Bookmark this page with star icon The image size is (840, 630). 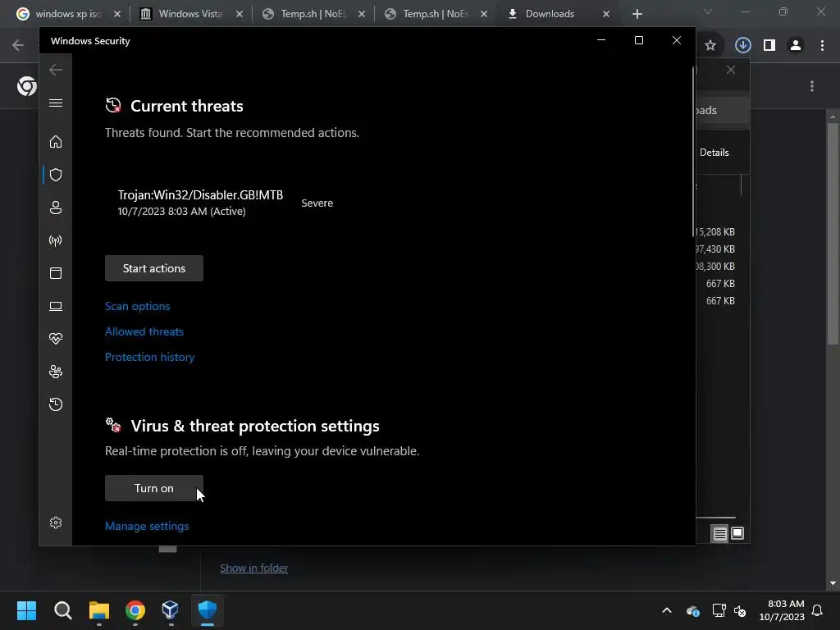710,46
